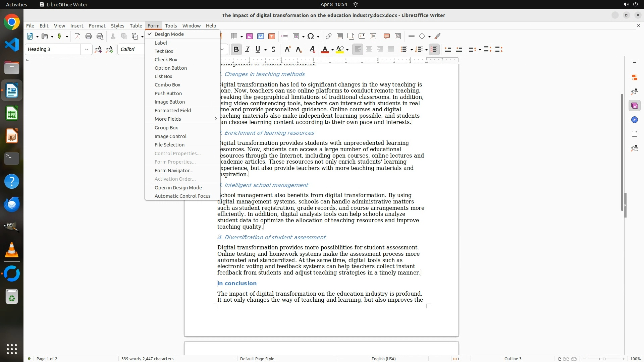
Task: Center-align the paragraph
Action: 369,50
